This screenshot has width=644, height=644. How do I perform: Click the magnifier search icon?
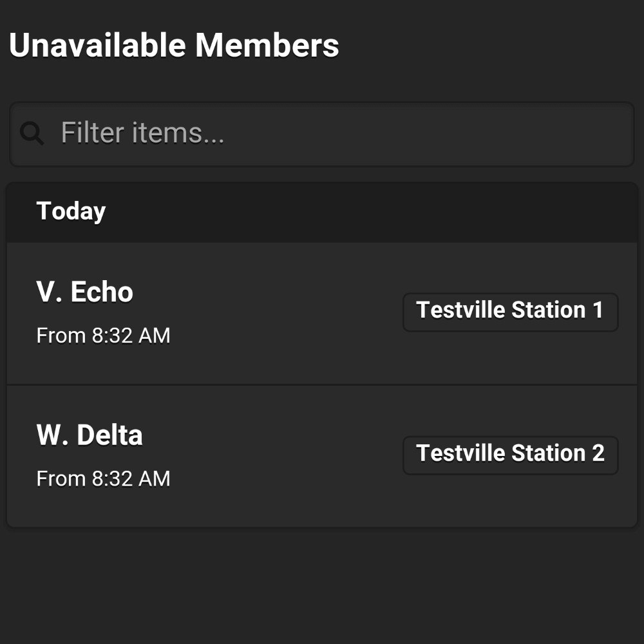pos(32,133)
